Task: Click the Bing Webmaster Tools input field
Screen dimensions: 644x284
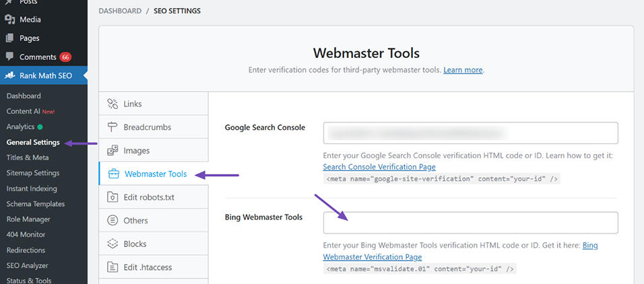Action: pyautogui.click(x=470, y=223)
